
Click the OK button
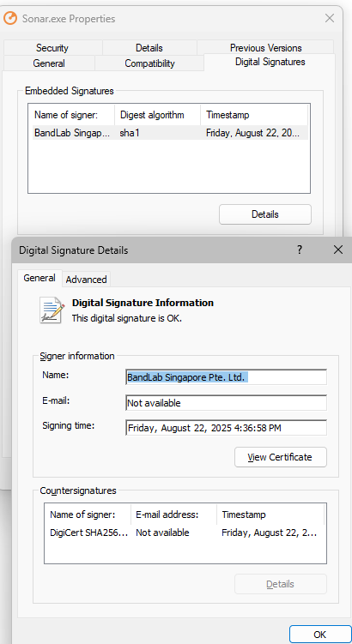pos(319,634)
